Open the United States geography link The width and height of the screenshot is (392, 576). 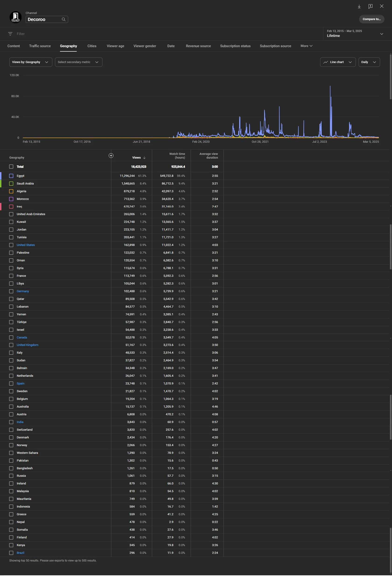tap(26, 245)
